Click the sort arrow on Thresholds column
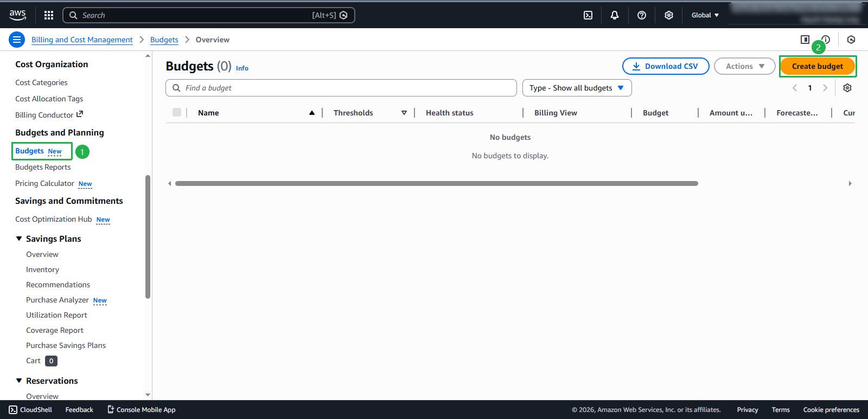Viewport: 868px width, 419px height. pyautogui.click(x=404, y=113)
